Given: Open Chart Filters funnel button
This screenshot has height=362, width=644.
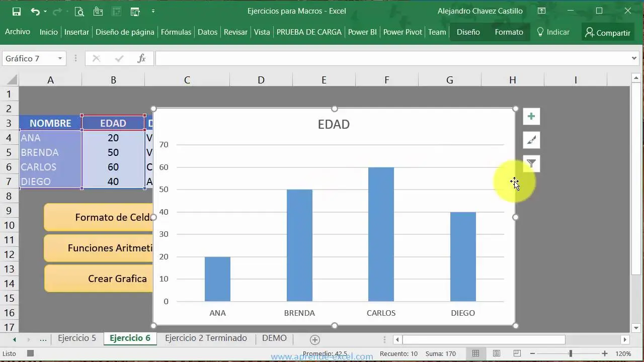Looking at the screenshot, I should [531, 164].
